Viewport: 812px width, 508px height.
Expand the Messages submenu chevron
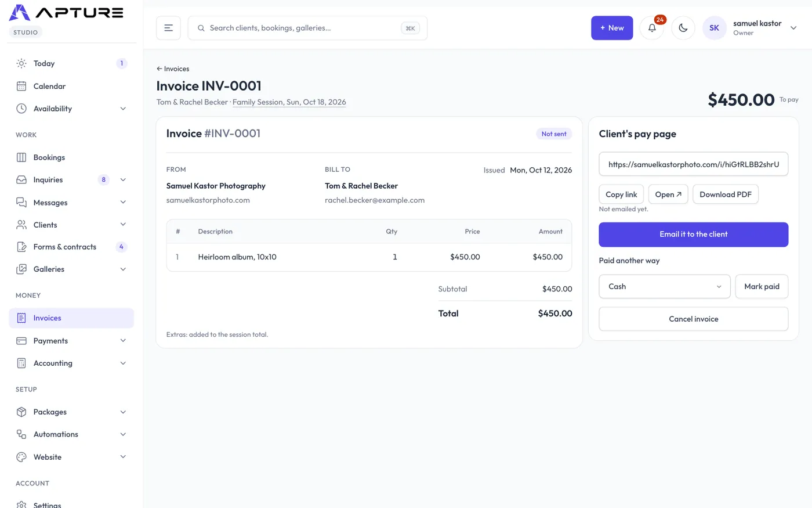(123, 203)
